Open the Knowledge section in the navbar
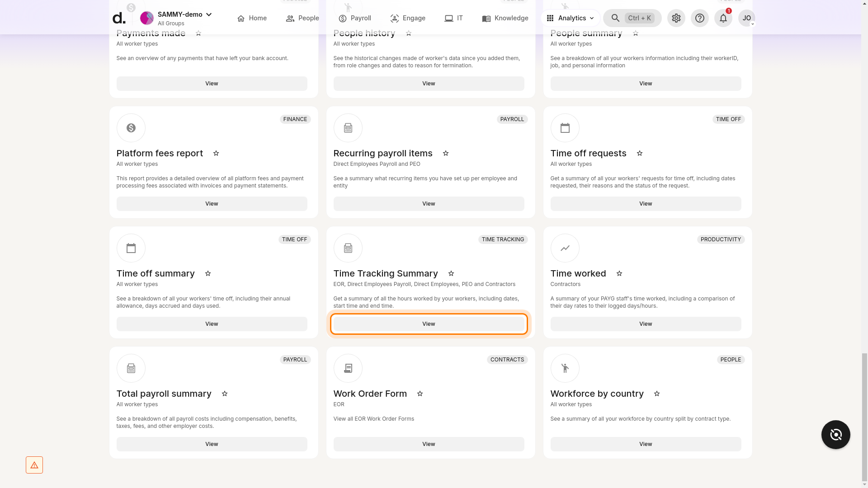This screenshot has height=488, width=868. coord(505,18)
